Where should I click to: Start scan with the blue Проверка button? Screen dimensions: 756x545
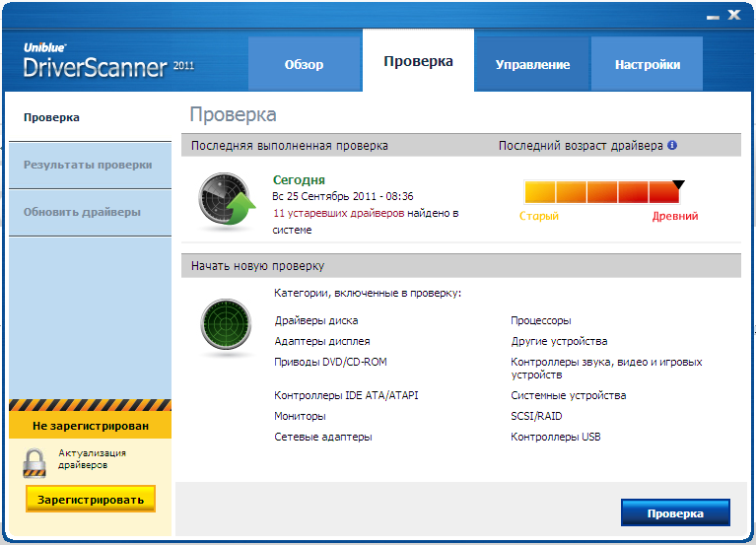[x=675, y=512]
